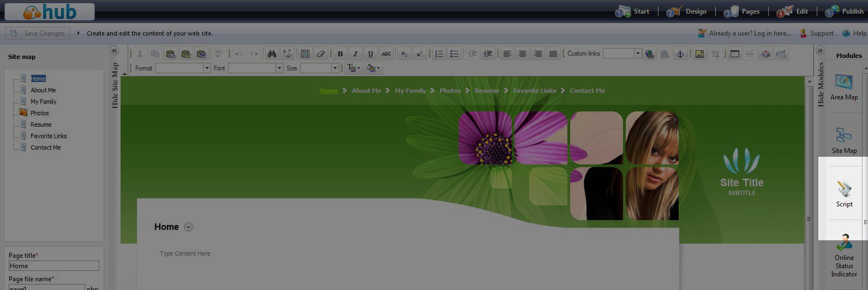The width and height of the screenshot is (868, 290).
Task: Toggle bold formatting
Action: click(x=340, y=54)
